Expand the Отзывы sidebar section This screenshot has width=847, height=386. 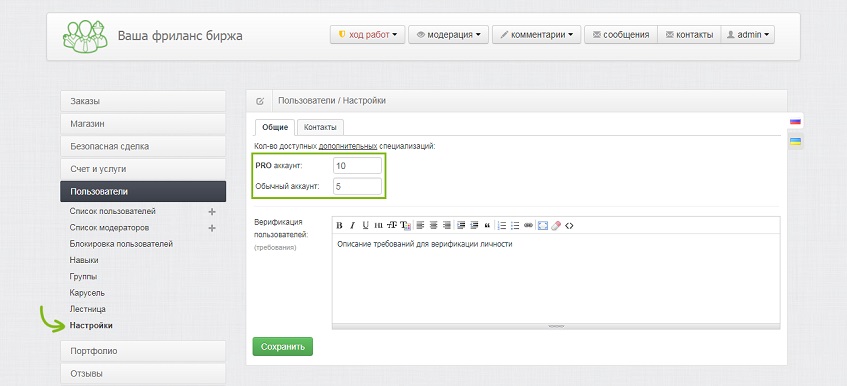point(143,374)
